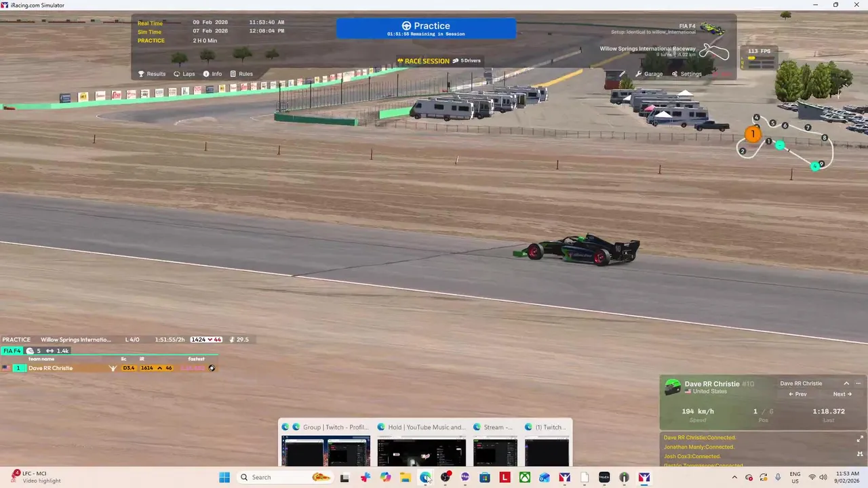Click the tire icon at row end
This screenshot has height=488, width=868.
click(x=212, y=368)
